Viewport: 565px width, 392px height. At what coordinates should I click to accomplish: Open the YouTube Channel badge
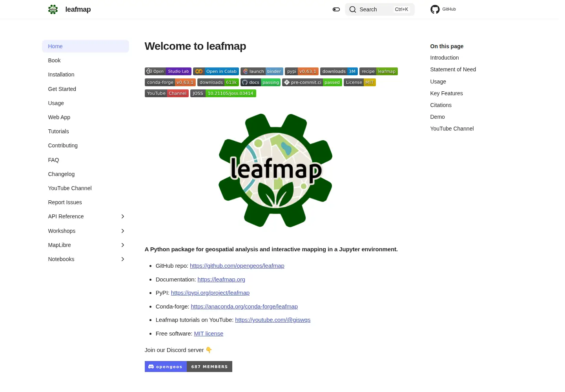(x=167, y=93)
